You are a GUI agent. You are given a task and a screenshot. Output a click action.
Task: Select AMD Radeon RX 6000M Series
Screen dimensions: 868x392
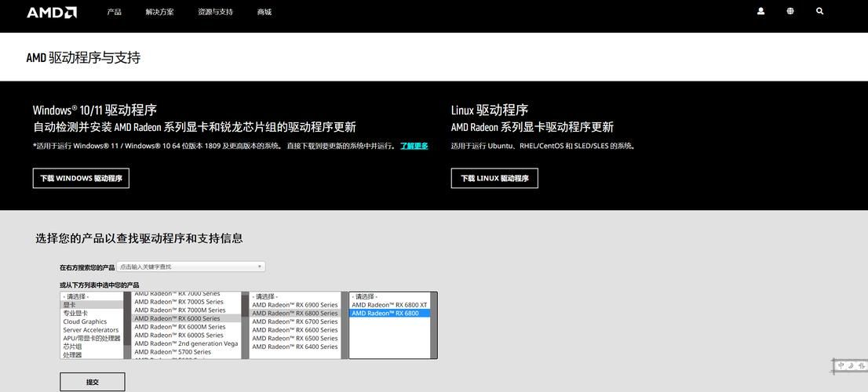pos(187,327)
